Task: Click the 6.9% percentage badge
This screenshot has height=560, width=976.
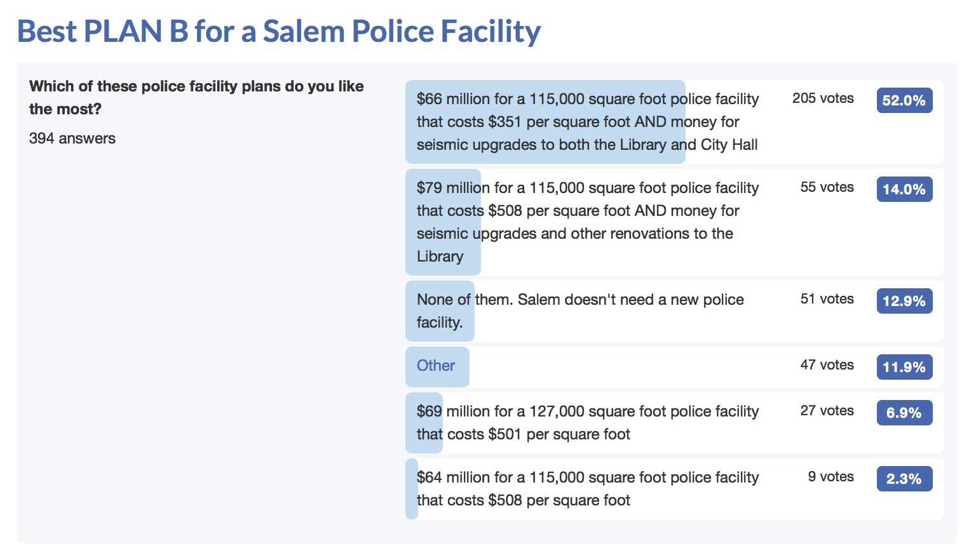Action: [904, 413]
